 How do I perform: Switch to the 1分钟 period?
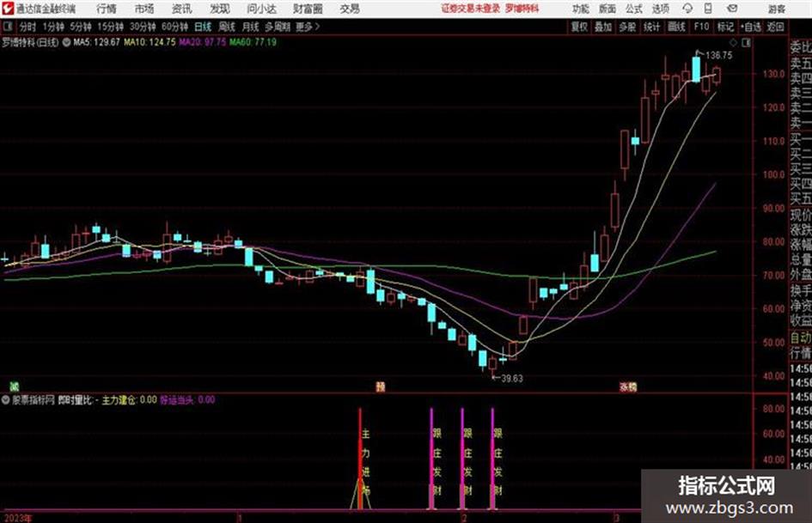52,27
